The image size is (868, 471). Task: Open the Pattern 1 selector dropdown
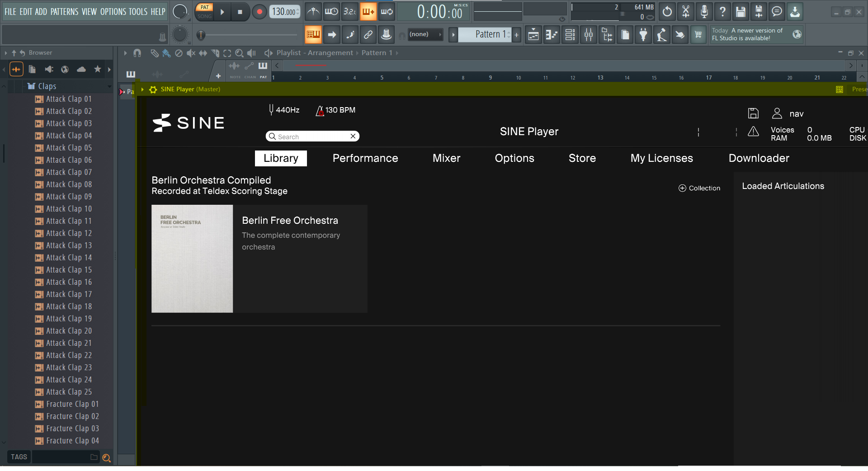click(x=485, y=34)
